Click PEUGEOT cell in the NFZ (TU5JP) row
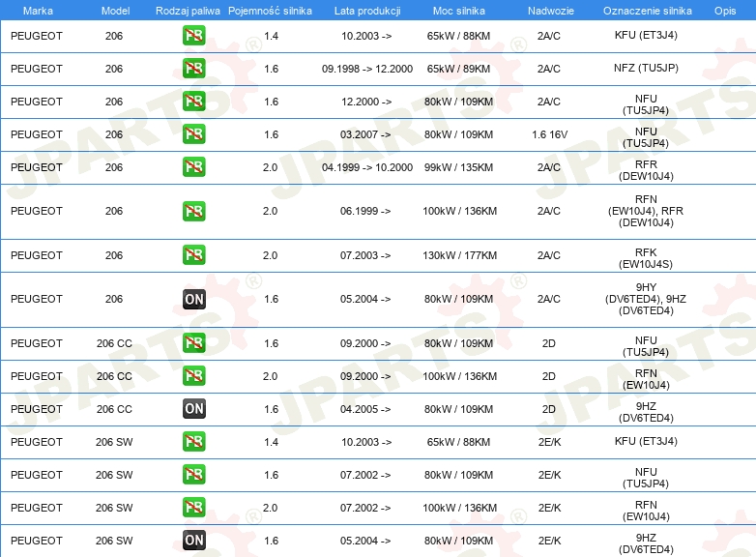The image size is (756, 557). point(37,69)
